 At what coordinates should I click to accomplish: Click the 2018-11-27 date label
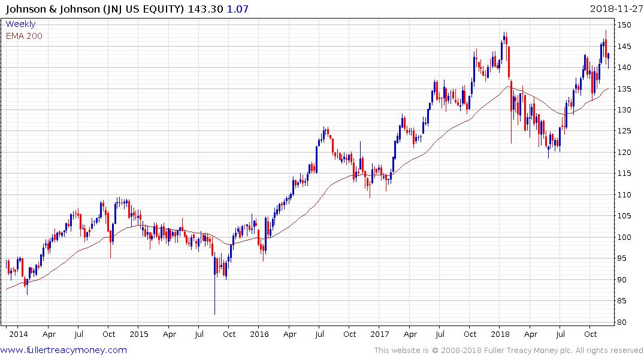[616, 8]
